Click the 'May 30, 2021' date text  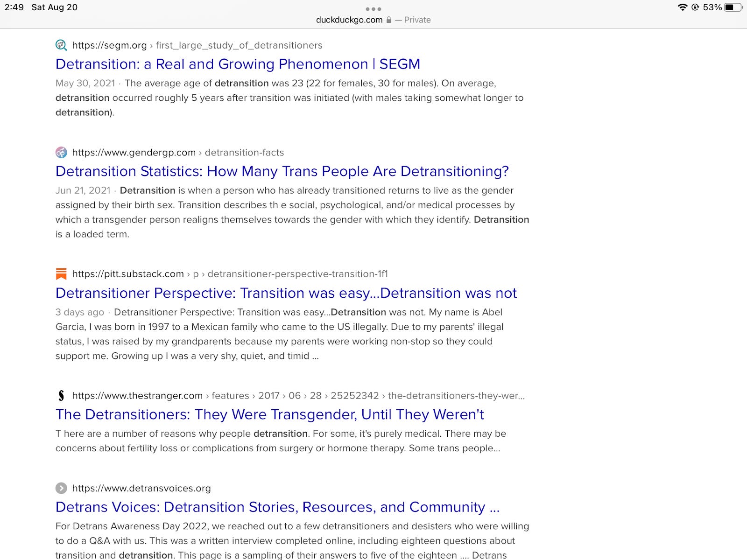pos(85,83)
